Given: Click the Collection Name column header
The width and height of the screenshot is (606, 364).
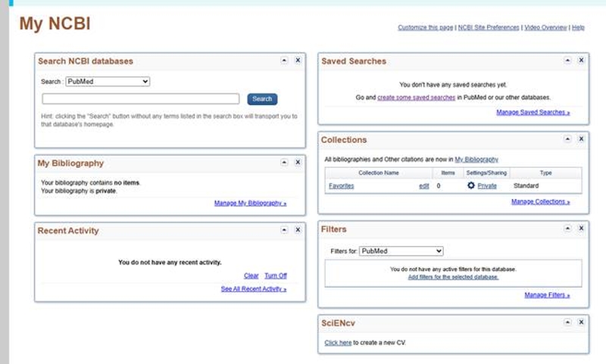Looking at the screenshot, I should (378, 173).
